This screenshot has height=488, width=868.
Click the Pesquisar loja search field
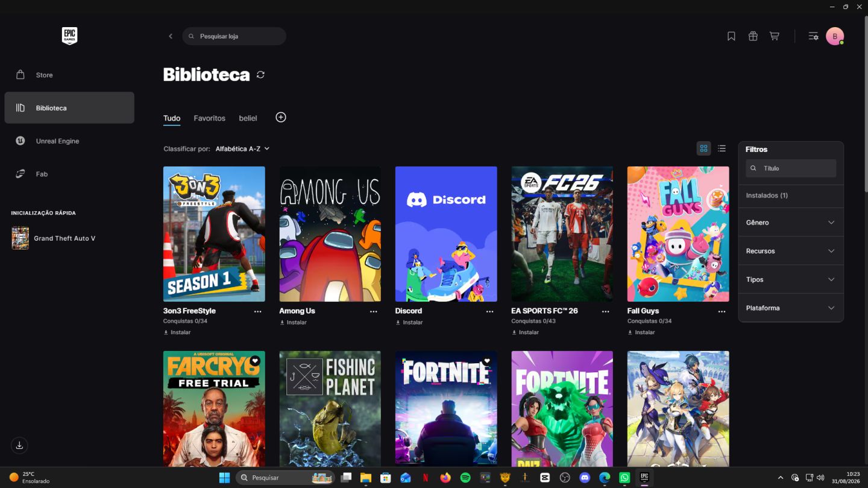(x=234, y=36)
